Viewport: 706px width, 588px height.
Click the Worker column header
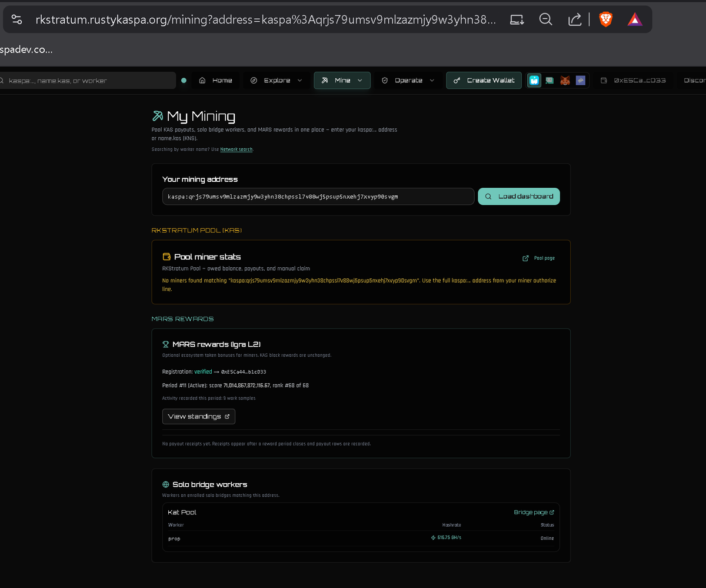point(176,525)
